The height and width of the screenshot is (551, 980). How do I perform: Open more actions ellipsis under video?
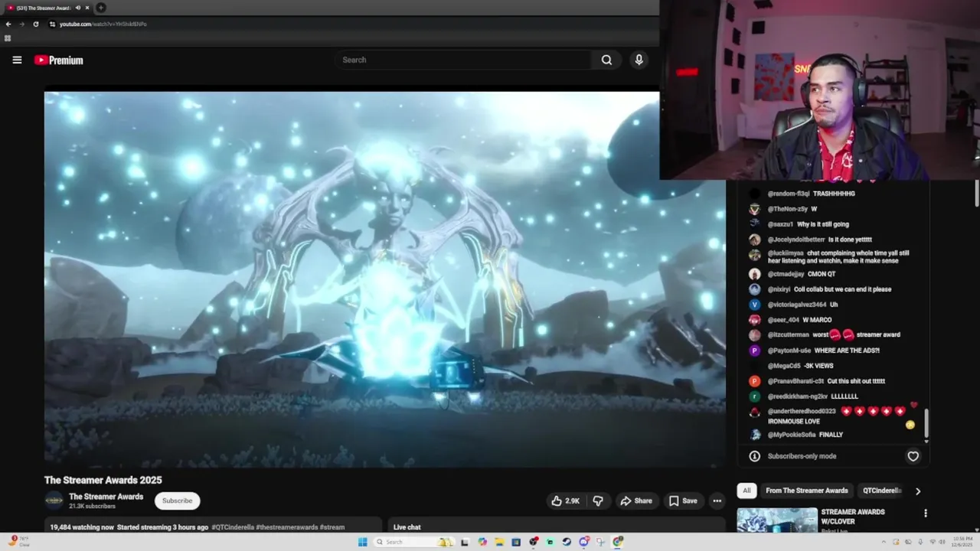pos(717,500)
